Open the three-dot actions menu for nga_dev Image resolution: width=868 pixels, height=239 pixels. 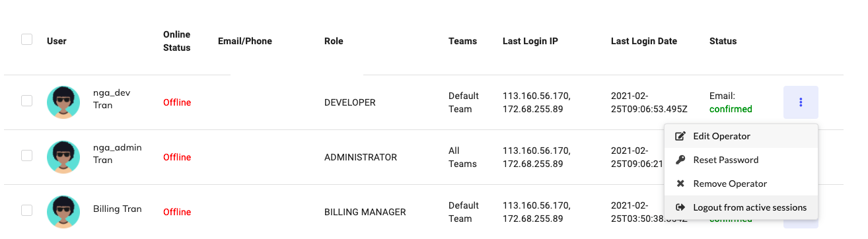[x=801, y=102]
